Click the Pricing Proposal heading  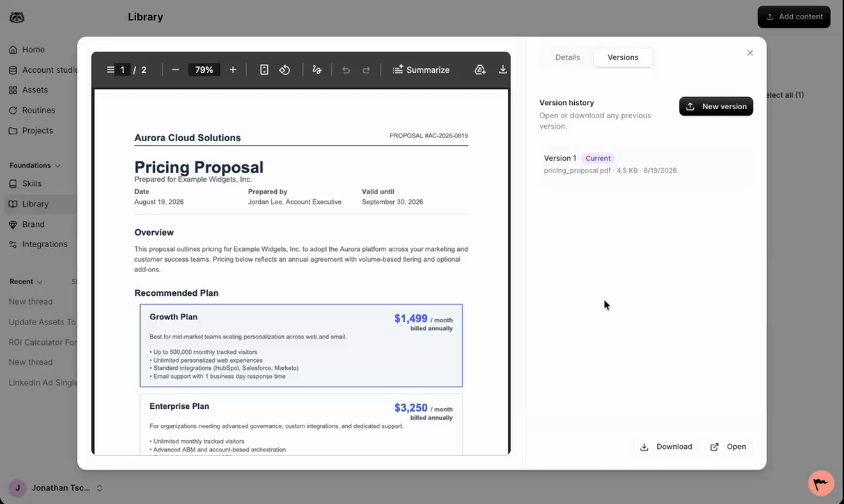199,167
